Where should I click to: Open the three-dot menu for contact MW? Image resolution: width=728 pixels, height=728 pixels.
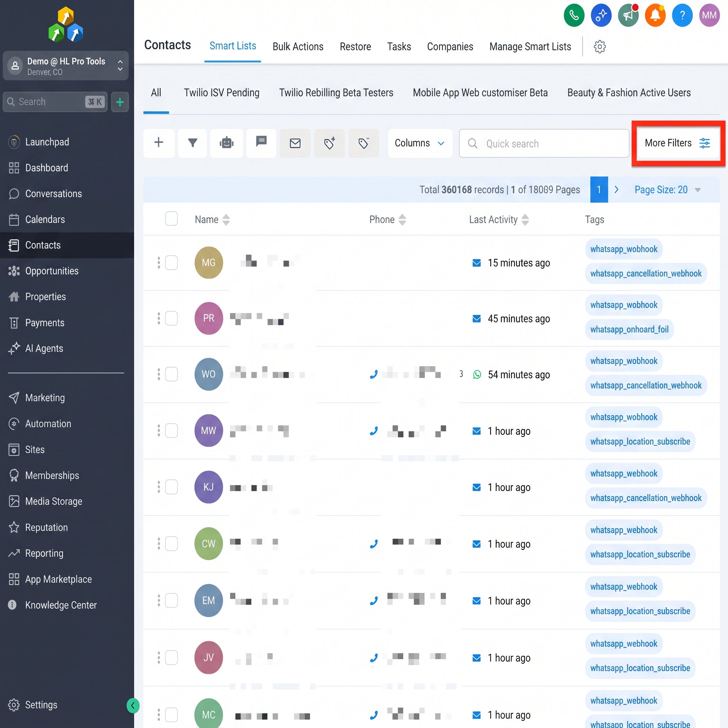coord(159,430)
